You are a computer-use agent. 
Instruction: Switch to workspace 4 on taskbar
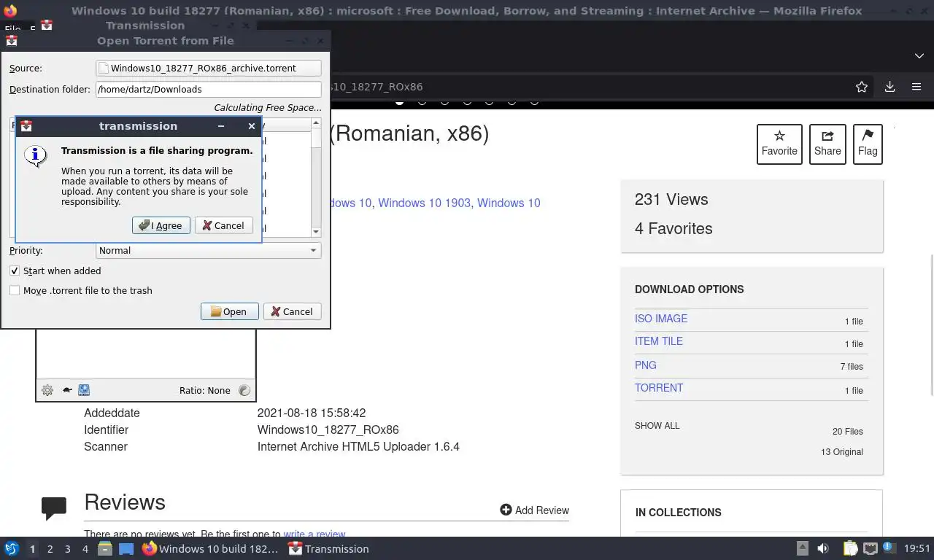(x=85, y=549)
